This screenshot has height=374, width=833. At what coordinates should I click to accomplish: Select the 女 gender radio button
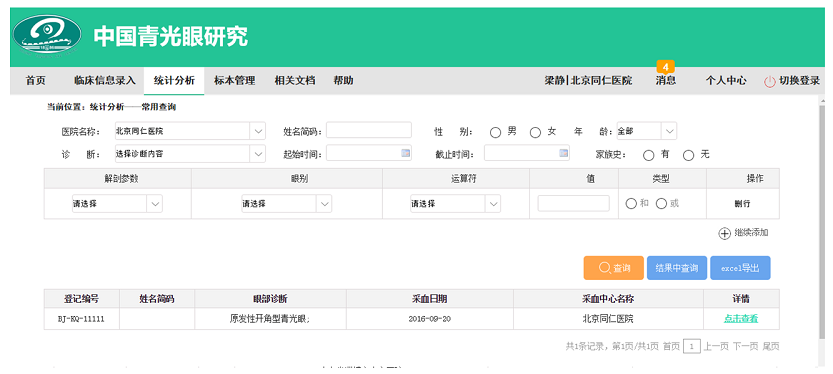[535, 133]
